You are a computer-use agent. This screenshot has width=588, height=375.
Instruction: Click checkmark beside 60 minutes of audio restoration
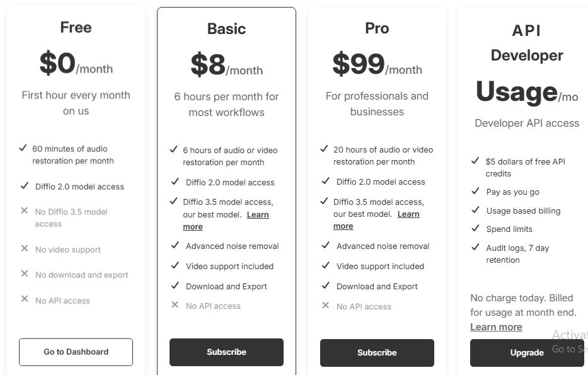click(23, 149)
